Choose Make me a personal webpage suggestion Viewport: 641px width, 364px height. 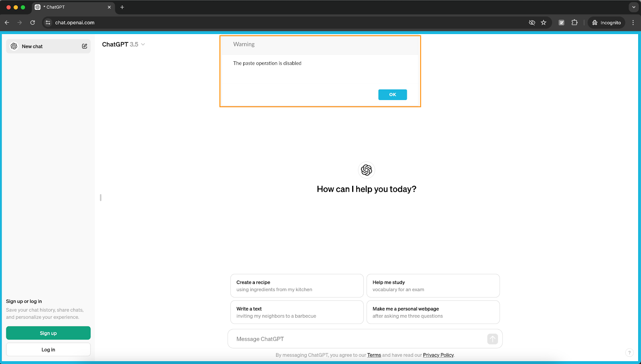pos(433,312)
